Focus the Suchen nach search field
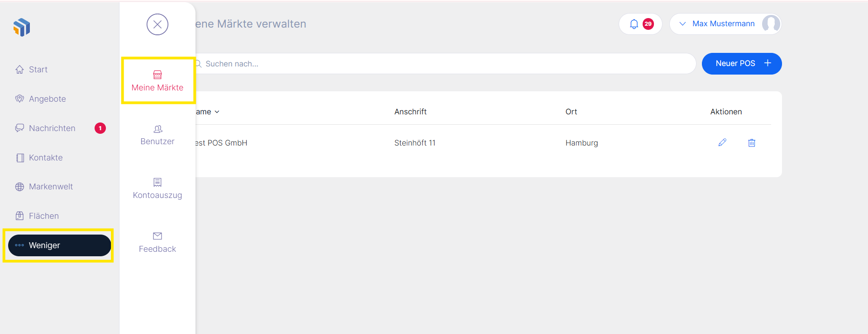The width and height of the screenshot is (868, 334). point(444,64)
